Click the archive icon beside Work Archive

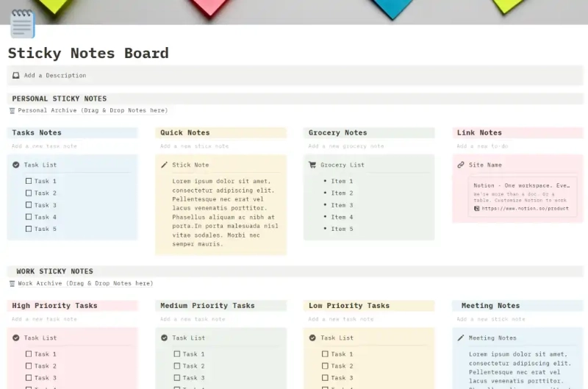pyautogui.click(x=12, y=284)
